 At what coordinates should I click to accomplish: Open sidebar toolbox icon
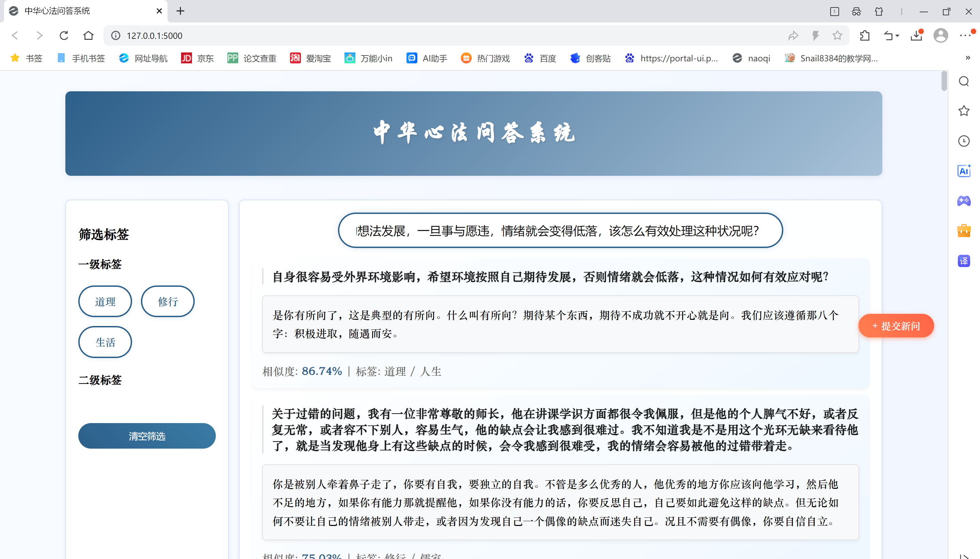point(964,231)
